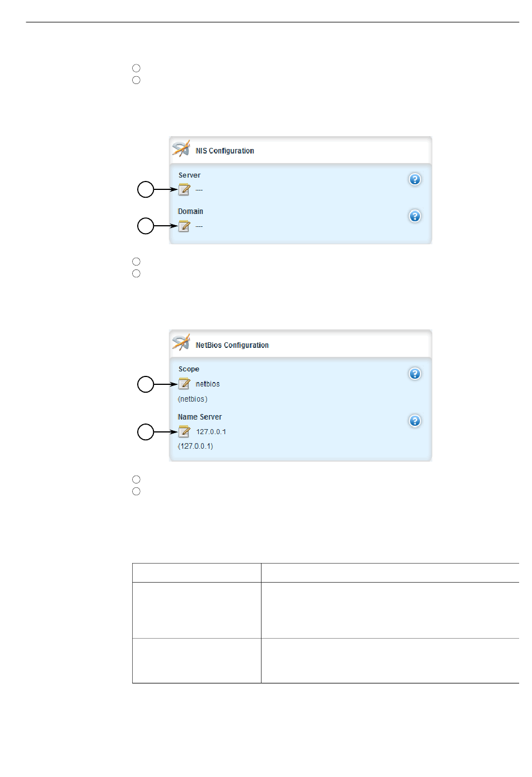Click the callout circle pointing to Scope
Image resolution: width=532 pixels, height=777 pixels.
pyautogui.click(x=146, y=384)
